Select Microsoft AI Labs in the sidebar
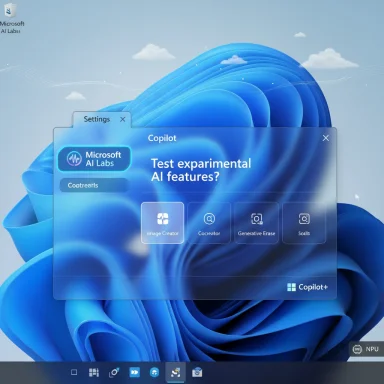 94,159
